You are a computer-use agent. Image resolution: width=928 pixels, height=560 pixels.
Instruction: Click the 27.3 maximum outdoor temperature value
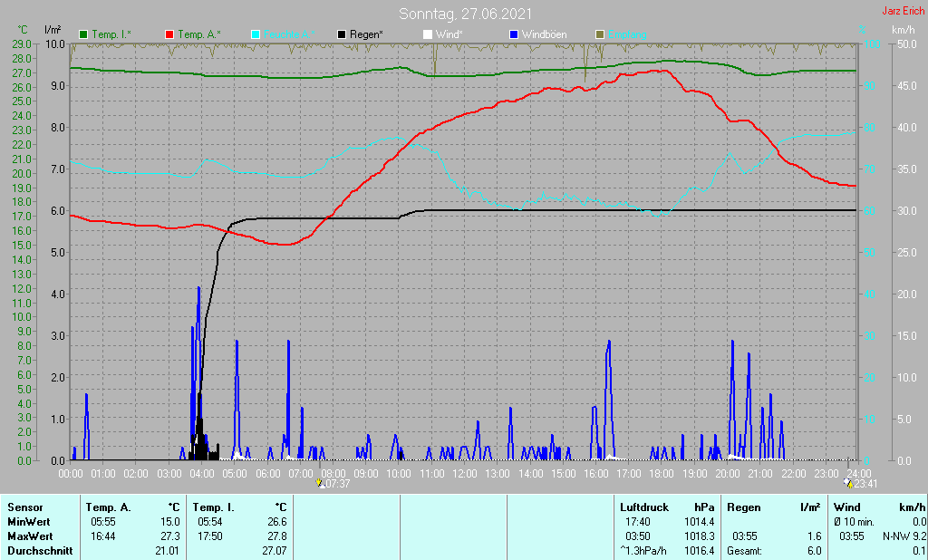pos(169,536)
